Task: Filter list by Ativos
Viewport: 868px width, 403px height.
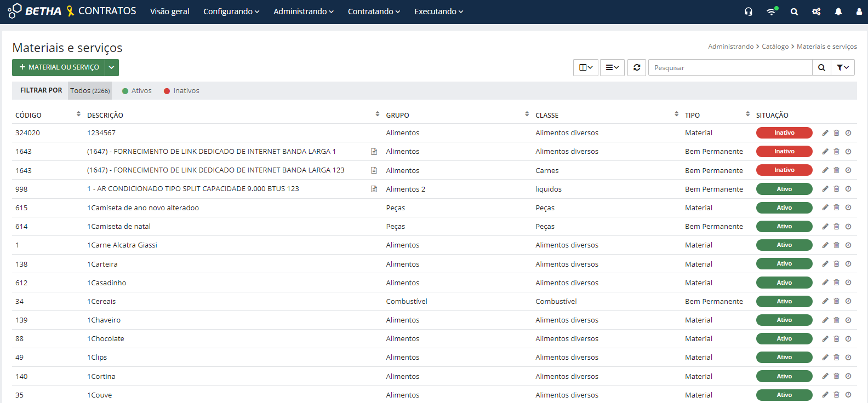Action: pyautogui.click(x=137, y=91)
